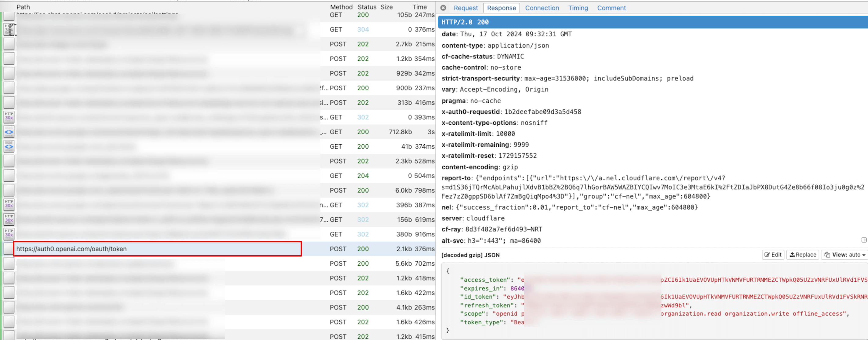The width and height of the screenshot is (868, 340).
Task: Click the plus icon beside response headers
Action: (x=864, y=240)
